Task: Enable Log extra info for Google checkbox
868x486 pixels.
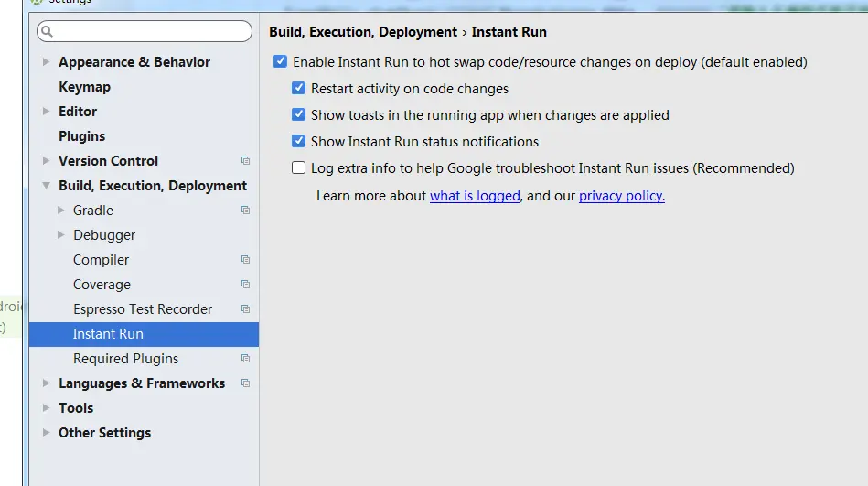Action: (298, 168)
